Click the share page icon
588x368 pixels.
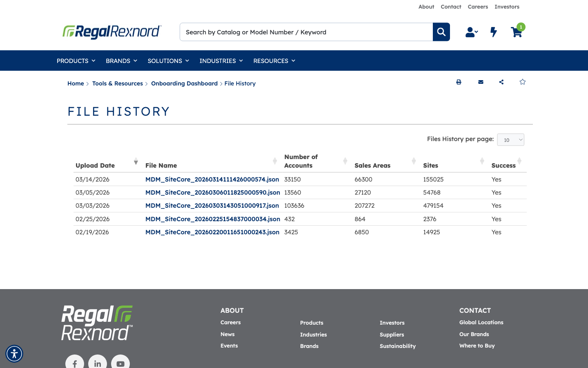[x=501, y=82]
